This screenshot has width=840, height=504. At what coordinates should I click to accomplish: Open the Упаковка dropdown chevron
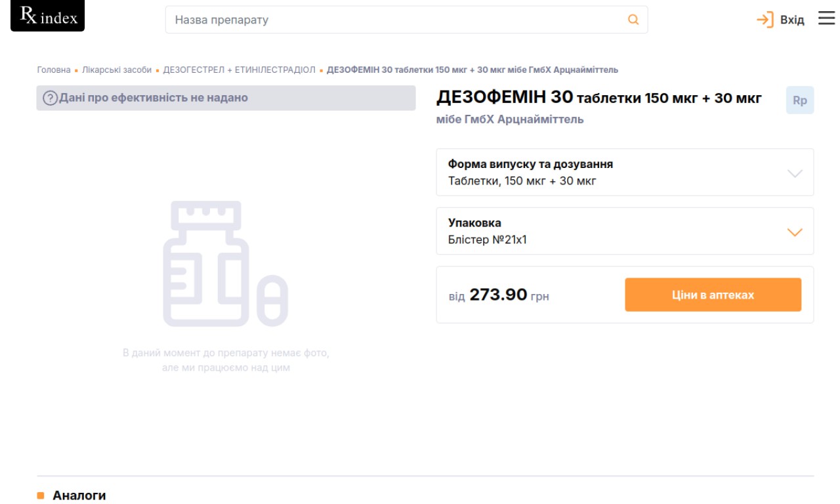click(x=795, y=232)
